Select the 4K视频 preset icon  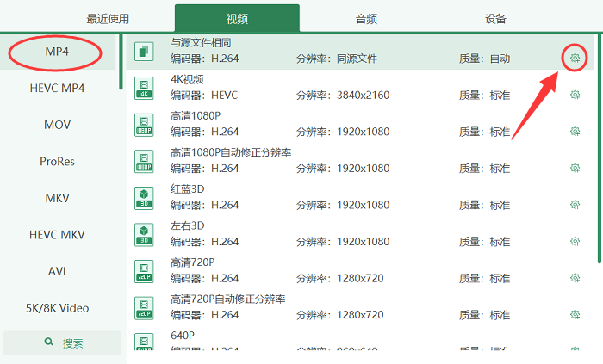click(x=144, y=89)
